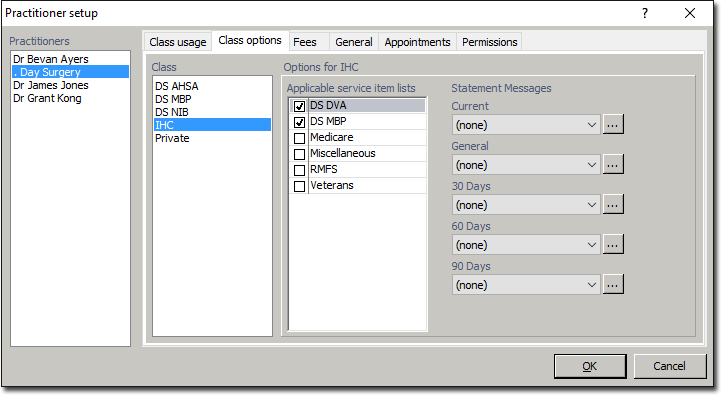Click the Cancel button

click(670, 366)
